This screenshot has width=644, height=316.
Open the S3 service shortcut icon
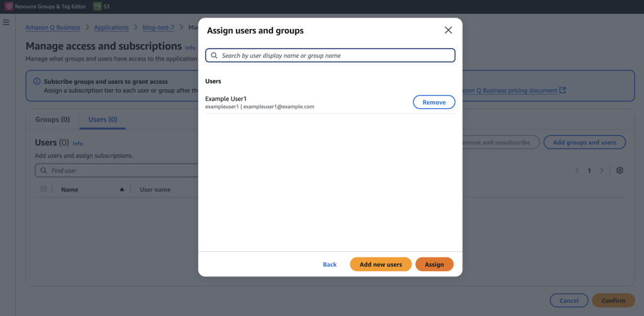[x=97, y=6]
